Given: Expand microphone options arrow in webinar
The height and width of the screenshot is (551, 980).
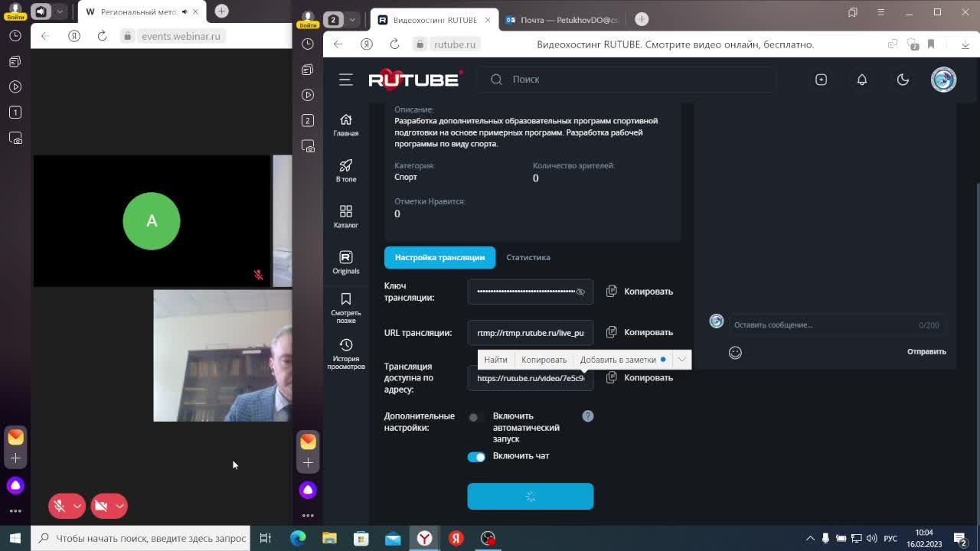Looking at the screenshot, I should [x=77, y=506].
